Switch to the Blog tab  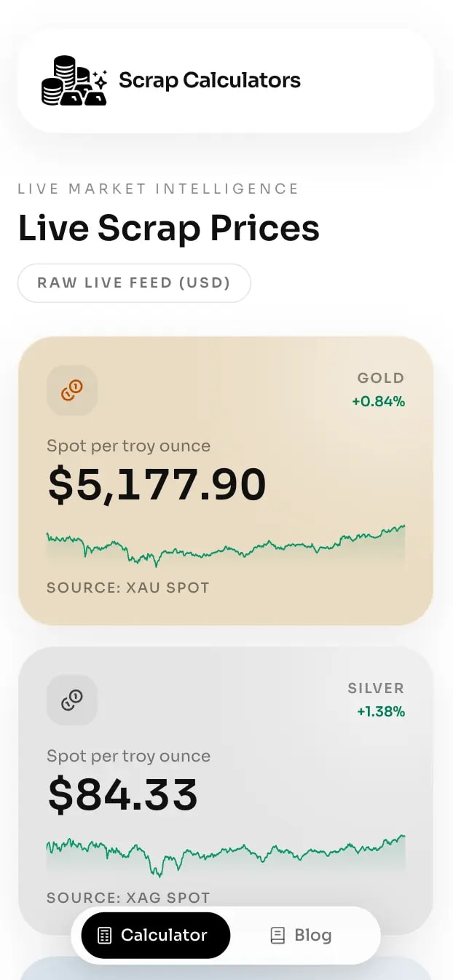301,936
